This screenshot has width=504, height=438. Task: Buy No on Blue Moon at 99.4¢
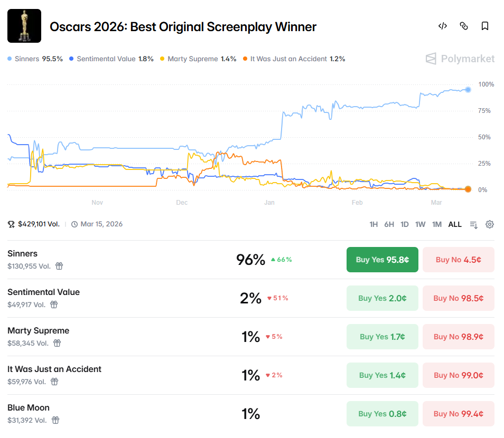point(458,414)
